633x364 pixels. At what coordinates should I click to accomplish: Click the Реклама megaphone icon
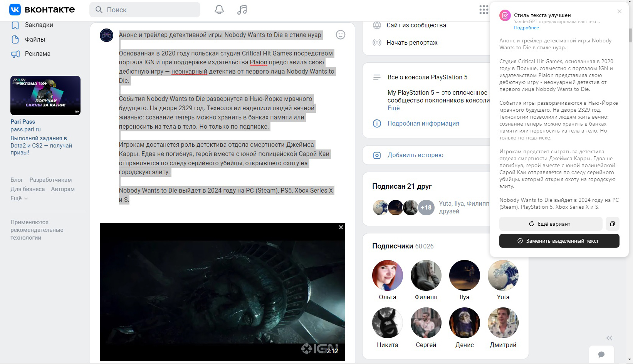15,54
